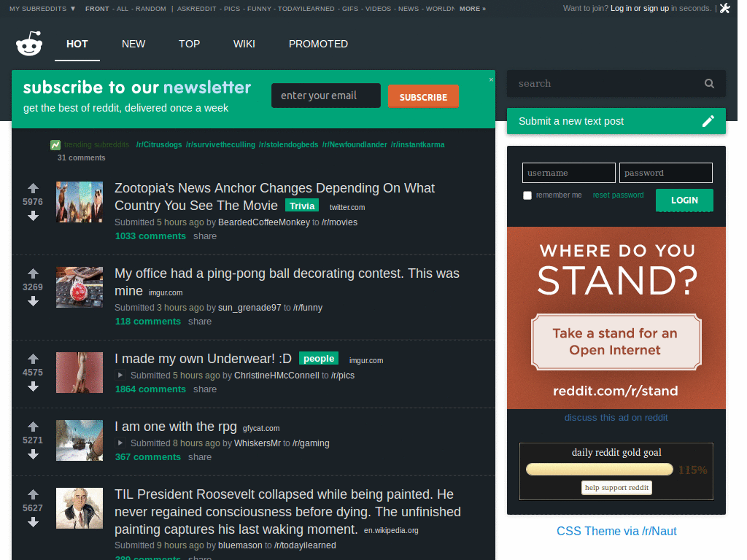Expand the MORE subreddits list
Image resolution: width=747 pixels, height=560 pixels.
click(x=473, y=9)
